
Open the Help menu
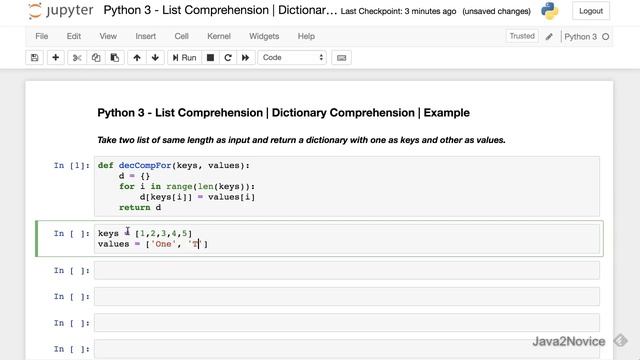pos(306,36)
